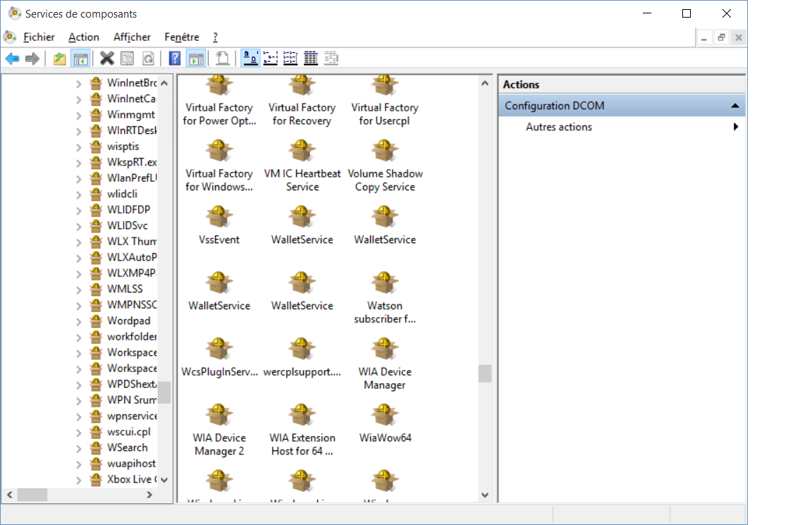Open Properties from the toolbar
The height and width of the screenshot is (525, 812).
coord(127,58)
